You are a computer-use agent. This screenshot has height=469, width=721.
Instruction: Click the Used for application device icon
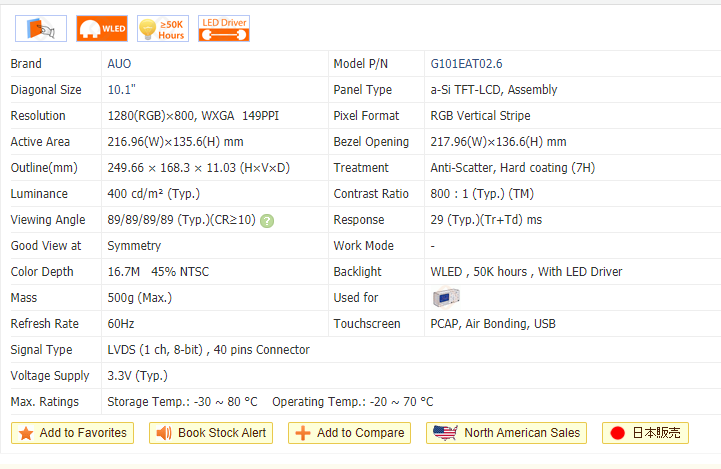[x=446, y=298]
